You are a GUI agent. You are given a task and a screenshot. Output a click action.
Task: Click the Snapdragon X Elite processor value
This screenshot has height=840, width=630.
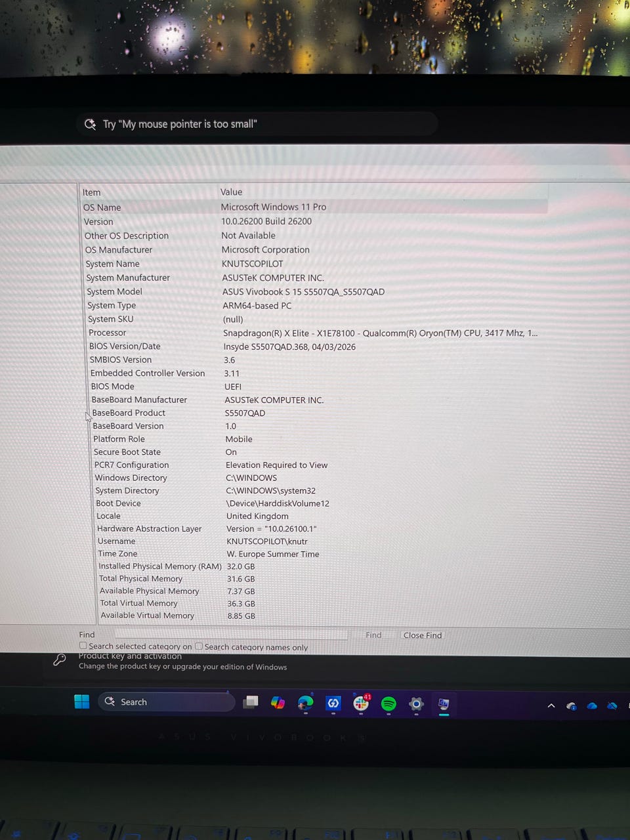(x=380, y=333)
